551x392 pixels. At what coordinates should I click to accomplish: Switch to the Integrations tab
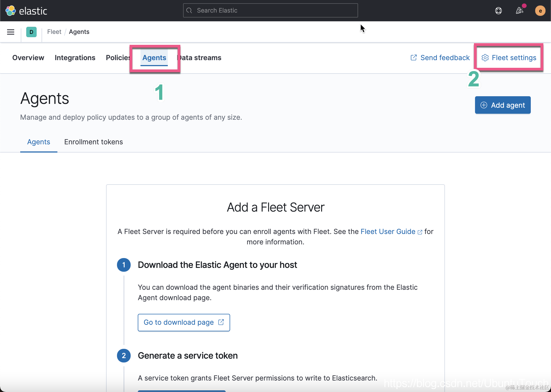tap(75, 58)
